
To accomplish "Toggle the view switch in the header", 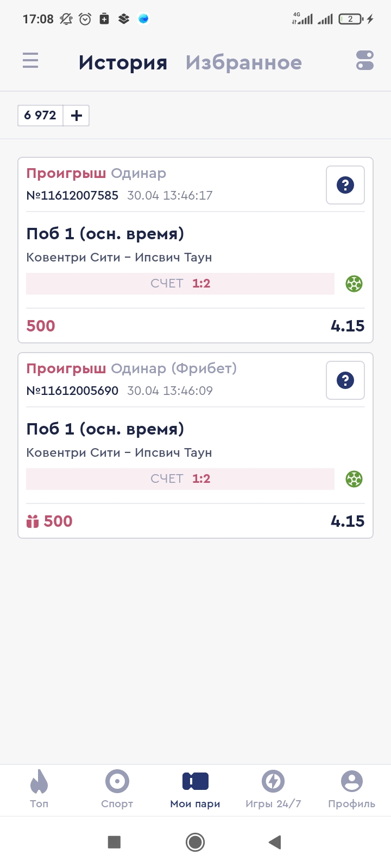I will [x=365, y=60].
